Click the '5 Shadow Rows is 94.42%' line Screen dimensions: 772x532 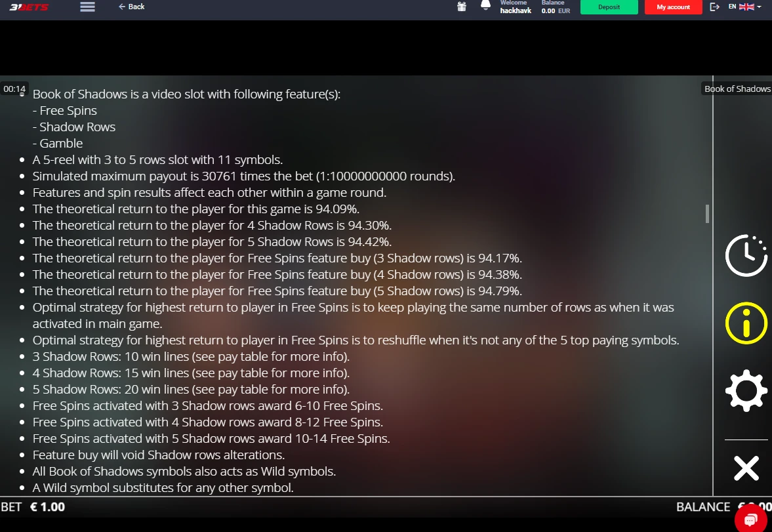click(x=213, y=241)
